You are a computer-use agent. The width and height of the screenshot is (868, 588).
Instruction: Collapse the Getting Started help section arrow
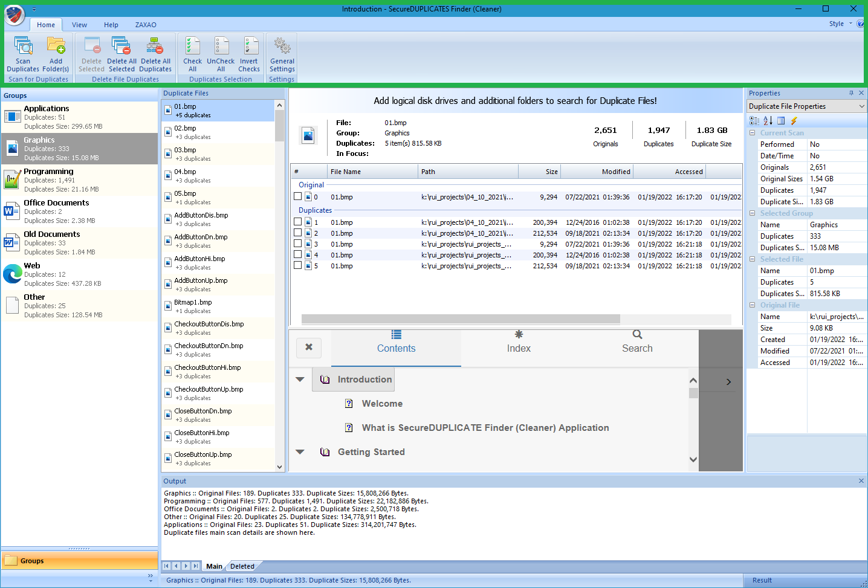point(300,452)
